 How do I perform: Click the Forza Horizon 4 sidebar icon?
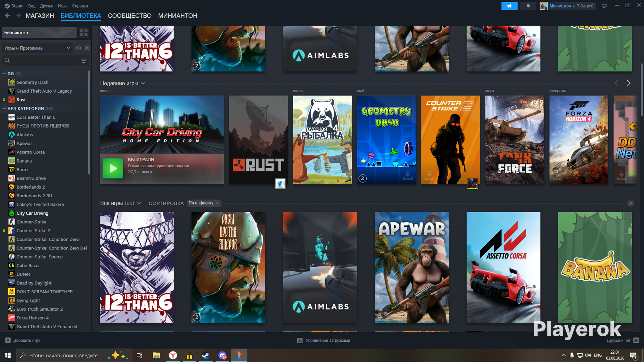point(12,318)
